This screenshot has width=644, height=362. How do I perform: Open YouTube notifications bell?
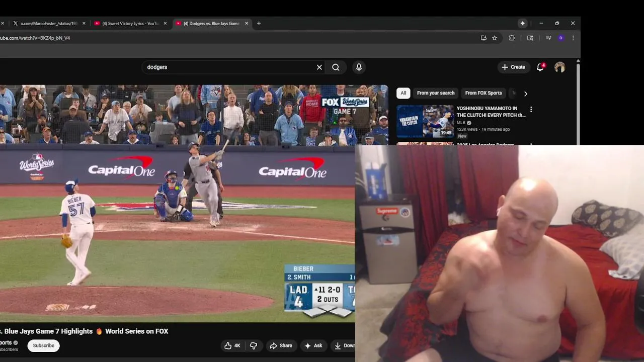540,67
